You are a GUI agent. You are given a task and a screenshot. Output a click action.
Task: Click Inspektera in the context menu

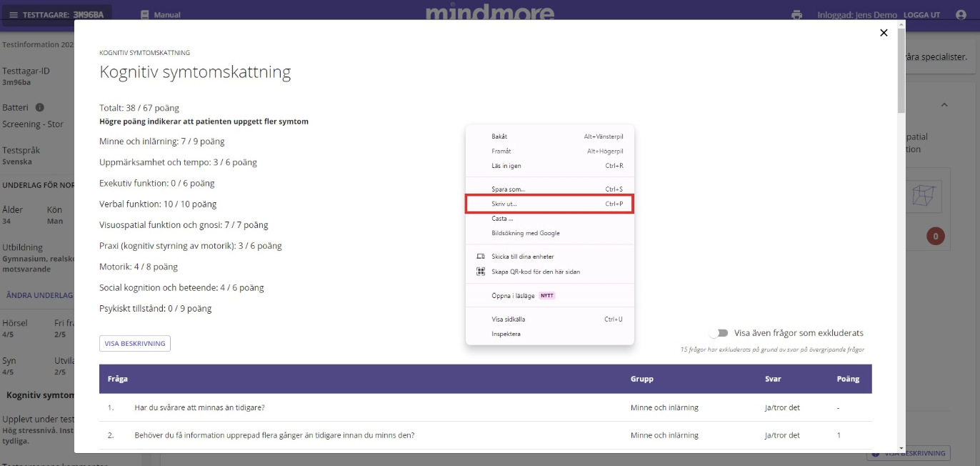506,334
